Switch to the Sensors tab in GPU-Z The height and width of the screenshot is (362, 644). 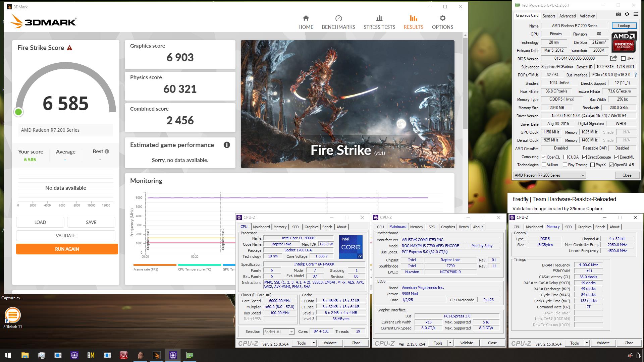549,16
